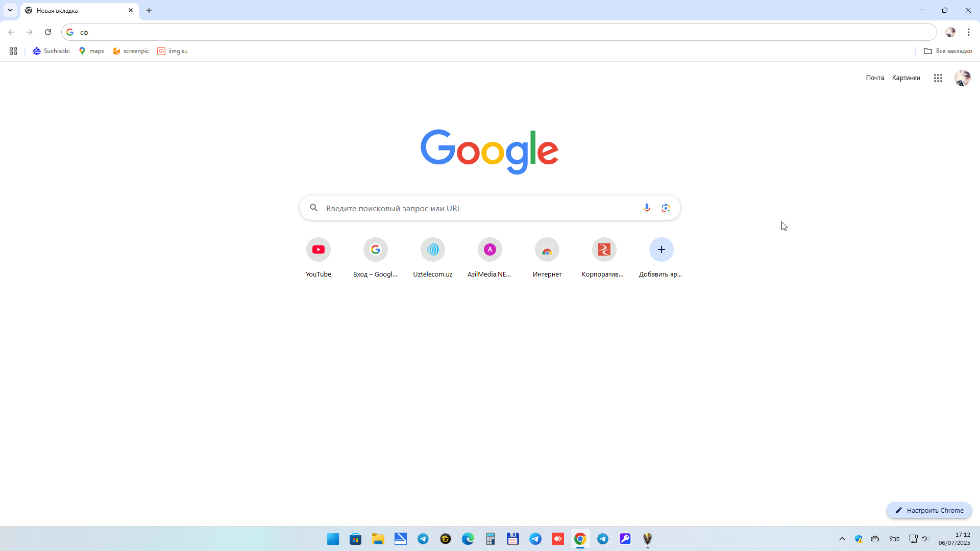980x551 pixels.
Task: Open the maps bookmark
Action: [x=91, y=51]
